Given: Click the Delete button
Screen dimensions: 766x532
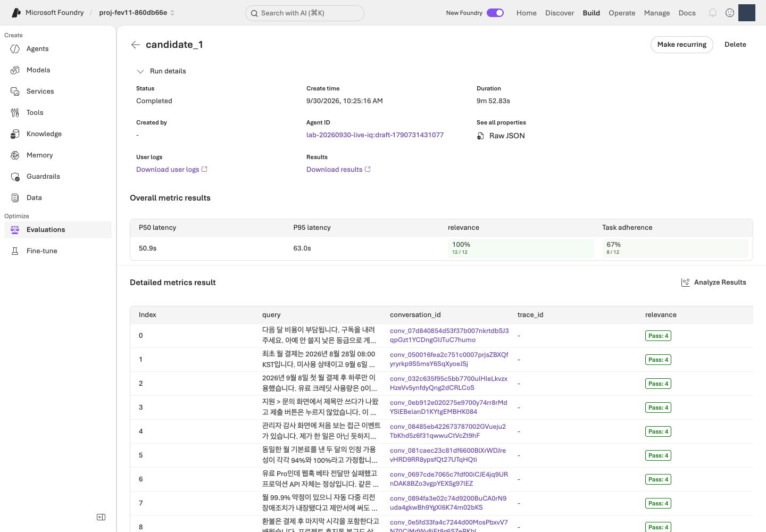Looking at the screenshot, I should coord(735,45).
